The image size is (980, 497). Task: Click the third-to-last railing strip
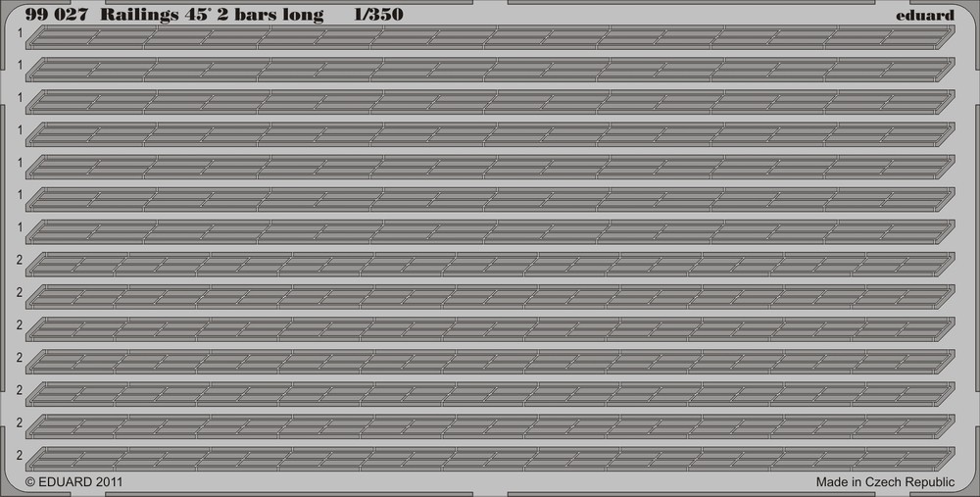point(490,393)
